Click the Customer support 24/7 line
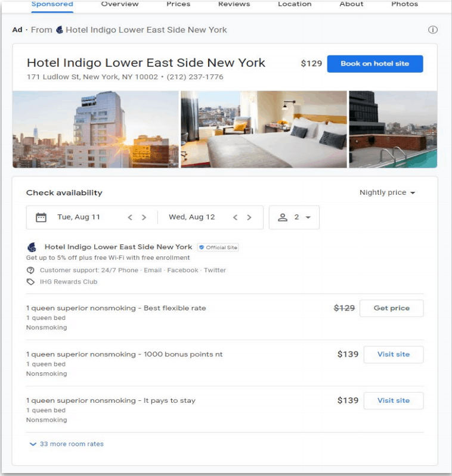 tap(133, 270)
